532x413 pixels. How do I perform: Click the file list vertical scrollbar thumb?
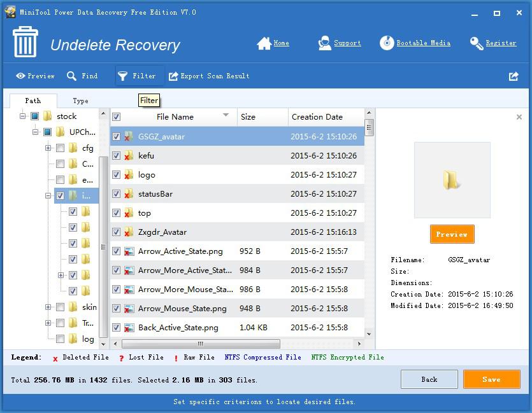coord(369,127)
